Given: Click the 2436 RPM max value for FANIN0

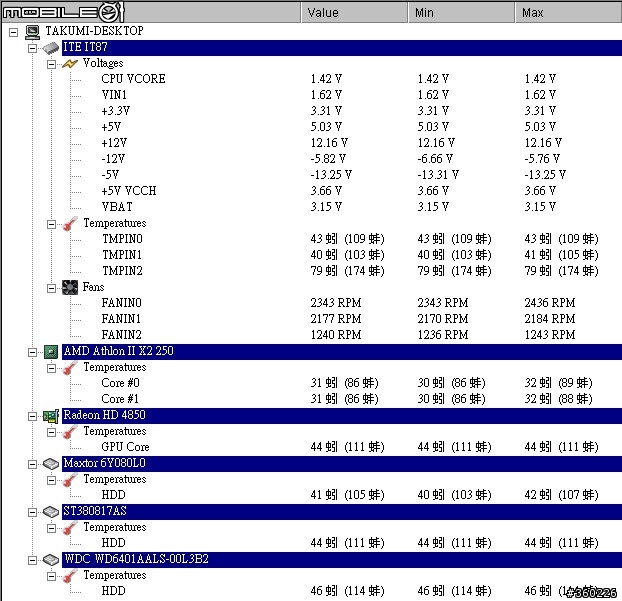Looking at the screenshot, I should (x=550, y=303).
